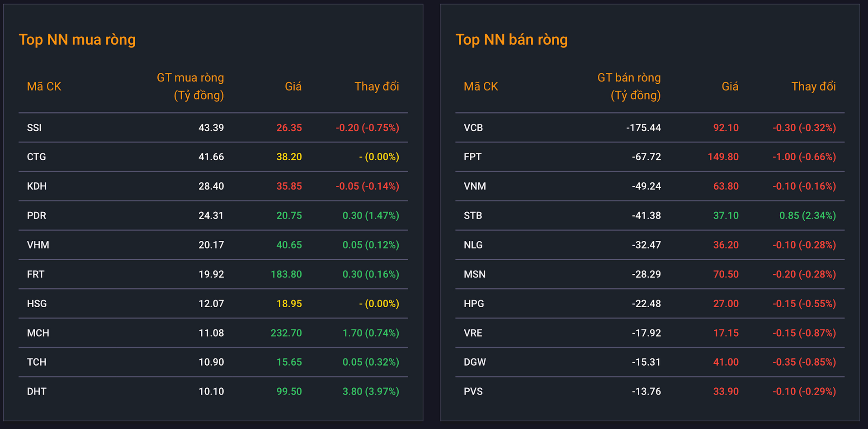Select KDH net buy value 28.40
The width and height of the screenshot is (868, 429).
[x=211, y=186]
